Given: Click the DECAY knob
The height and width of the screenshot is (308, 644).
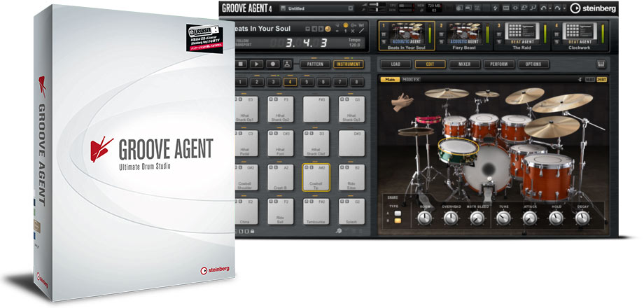Looking at the screenshot, I should coord(582,218).
